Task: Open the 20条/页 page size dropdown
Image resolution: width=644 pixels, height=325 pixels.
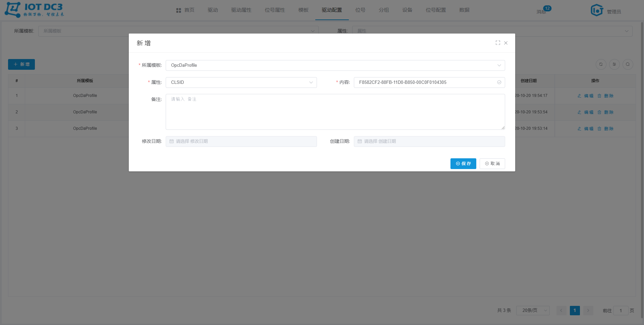Action: click(533, 311)
